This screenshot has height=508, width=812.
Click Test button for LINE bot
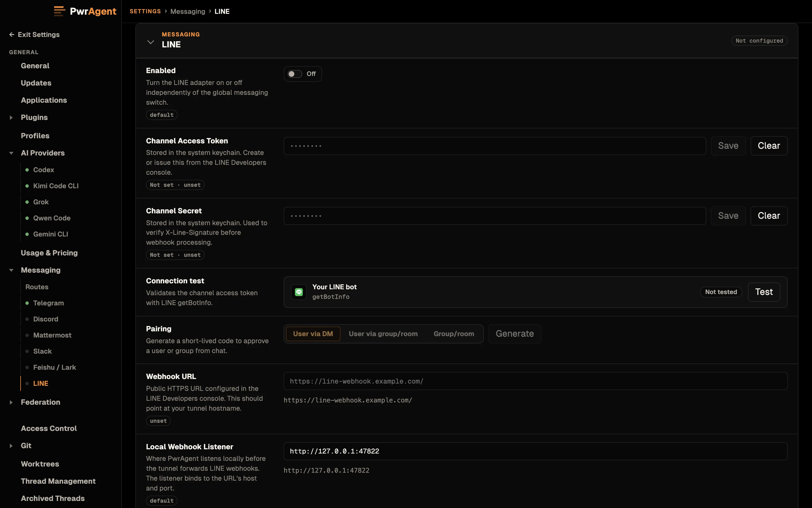point(764,292)
